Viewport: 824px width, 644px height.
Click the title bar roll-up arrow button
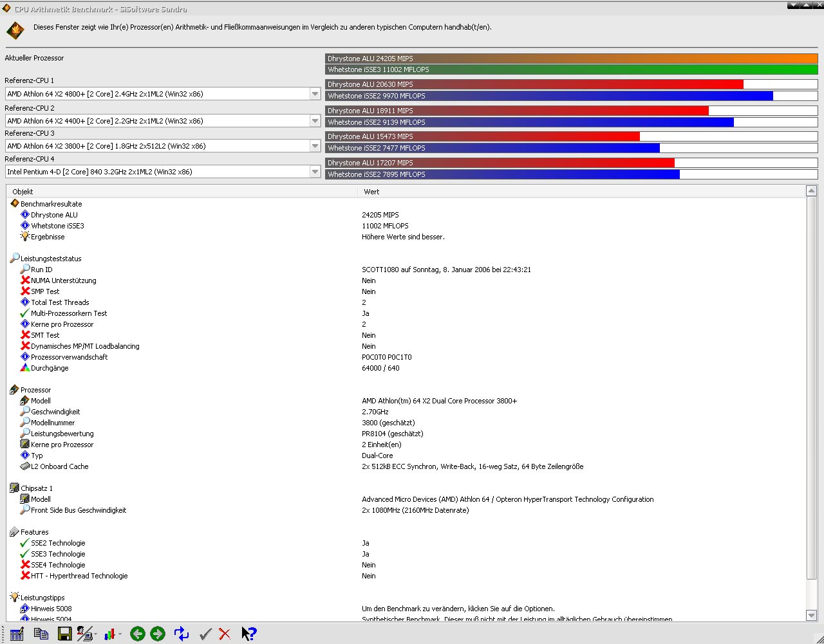tap(805, 5)
